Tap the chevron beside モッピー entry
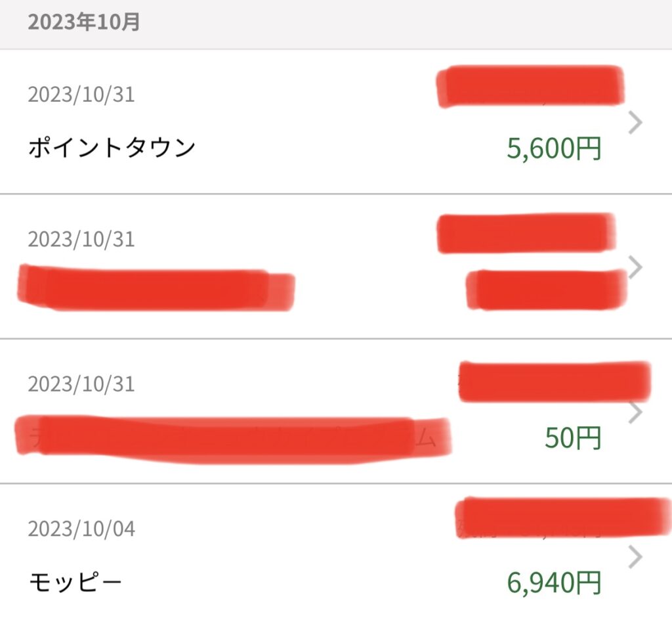The image size is (672, 620). [634, 557]
